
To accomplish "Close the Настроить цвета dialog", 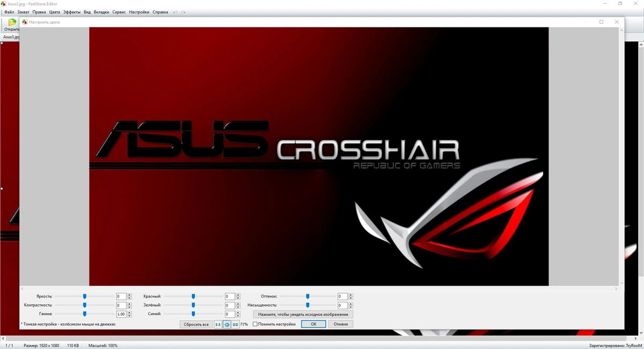I will point(617,22).
